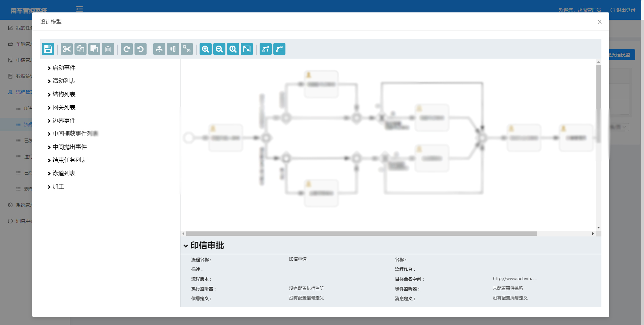Click the canvas horizontal scrollbar thumb
This screenshot has height=325, width=644.
[x=362, y=233]
